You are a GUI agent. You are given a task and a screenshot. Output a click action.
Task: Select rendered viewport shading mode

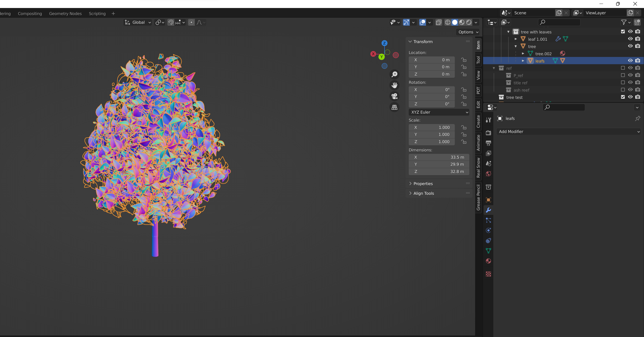coord(469,23)
